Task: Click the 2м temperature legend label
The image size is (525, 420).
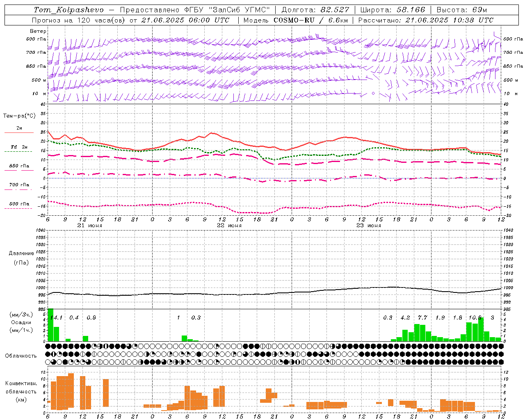Action: click(19, 128)
